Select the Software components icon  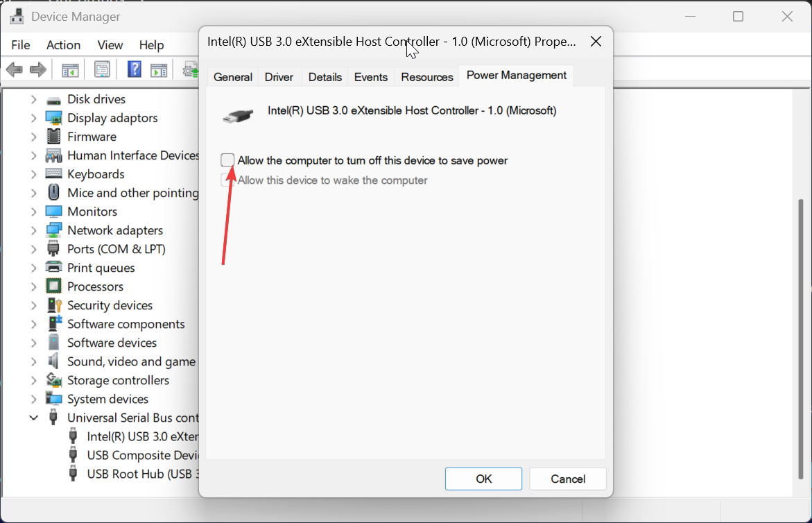(x=54, y=324)
